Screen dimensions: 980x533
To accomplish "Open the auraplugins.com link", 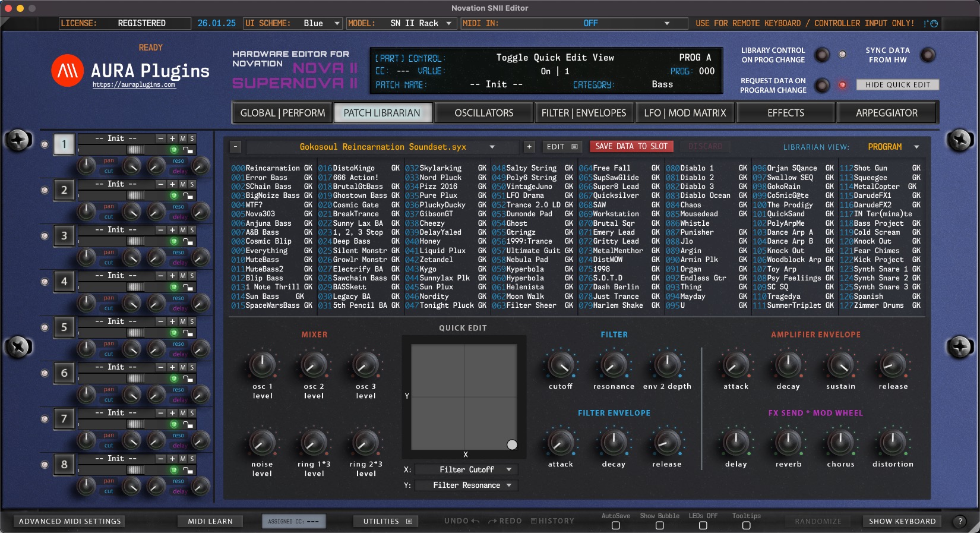I will pos(134,85).
